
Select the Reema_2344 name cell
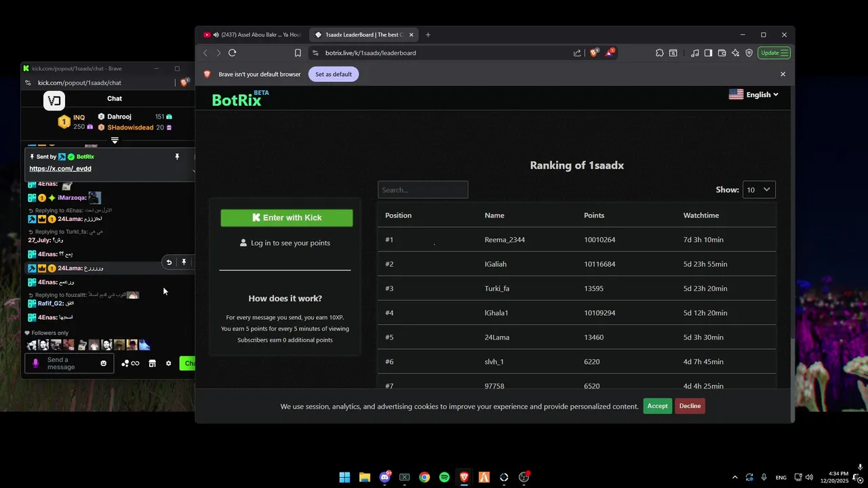click(505, 240)
